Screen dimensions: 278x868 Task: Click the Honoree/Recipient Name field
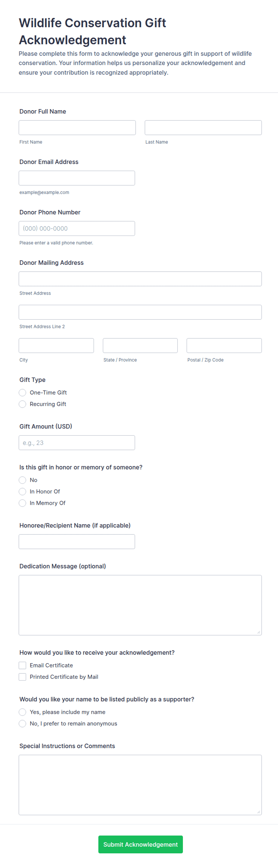click(77, 542)
